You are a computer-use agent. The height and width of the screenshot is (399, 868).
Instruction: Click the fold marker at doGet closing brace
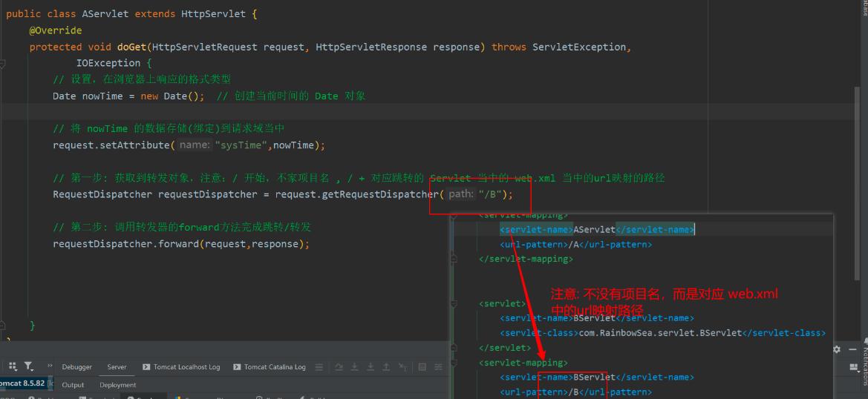[3, 326]
